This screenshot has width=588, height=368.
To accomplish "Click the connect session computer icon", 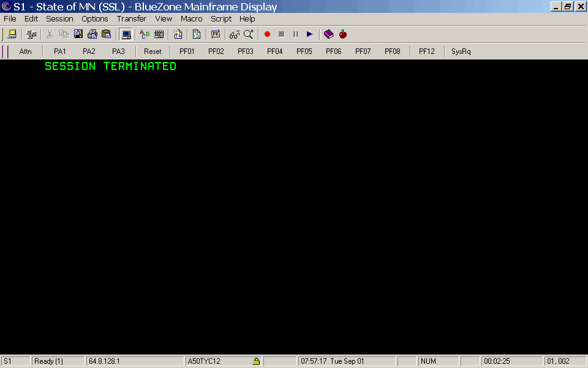I will click(12, 34).
